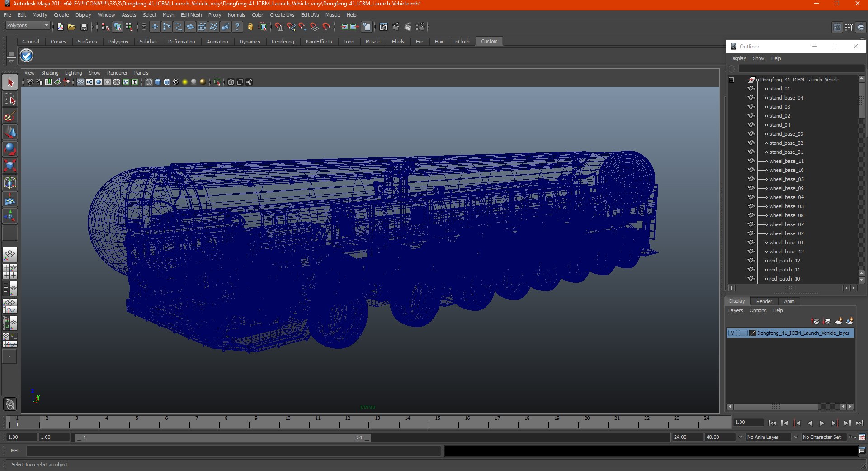Expand the status line selection mask arrow
Image resolution: width=868 pixels, height=471 pixels.
tap(144, 27)
